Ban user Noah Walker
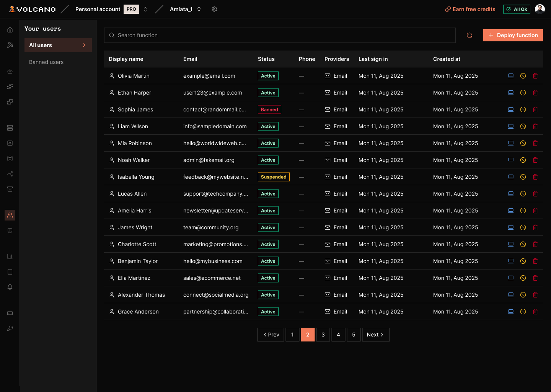 tap(523, 160)
